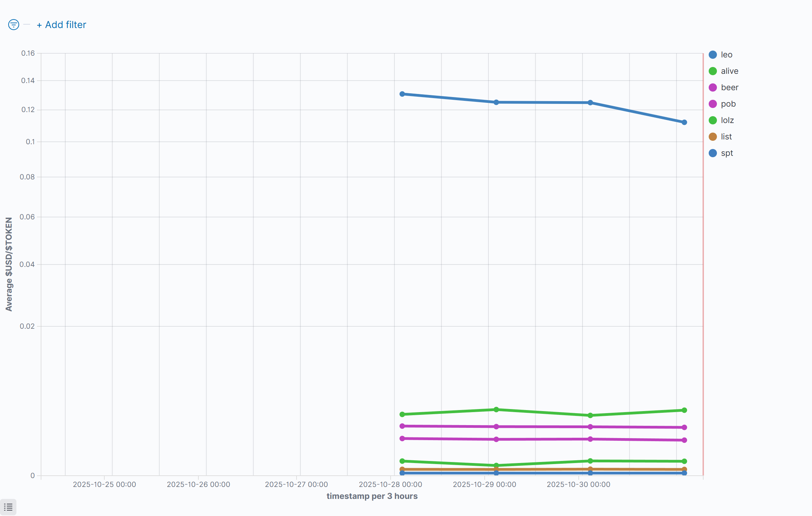The width and height of the screenshot is (812, 516).
Task: Click the last leo data point
Action: point(684,122)
